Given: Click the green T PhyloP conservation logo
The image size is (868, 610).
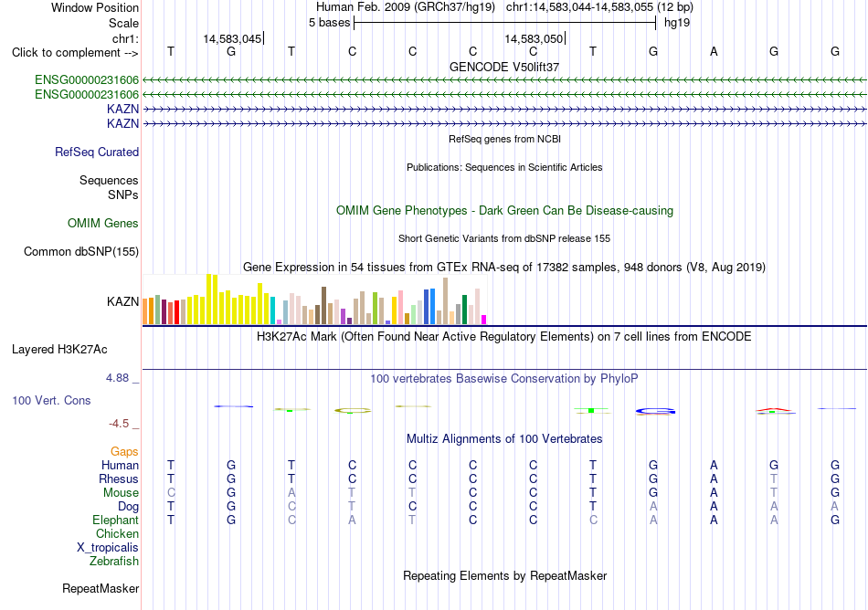Looking at the screenshot, I should click(592, 410).
